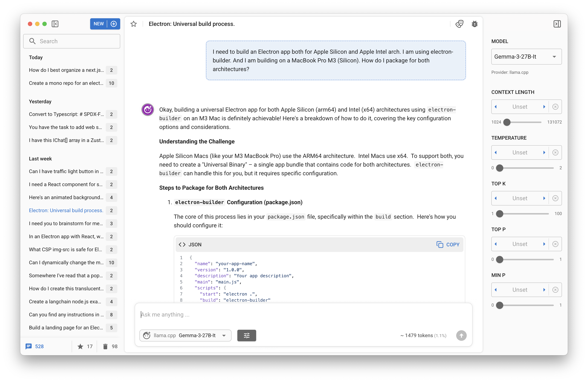Adjust the Context Length slider handle

coord(507,122)
